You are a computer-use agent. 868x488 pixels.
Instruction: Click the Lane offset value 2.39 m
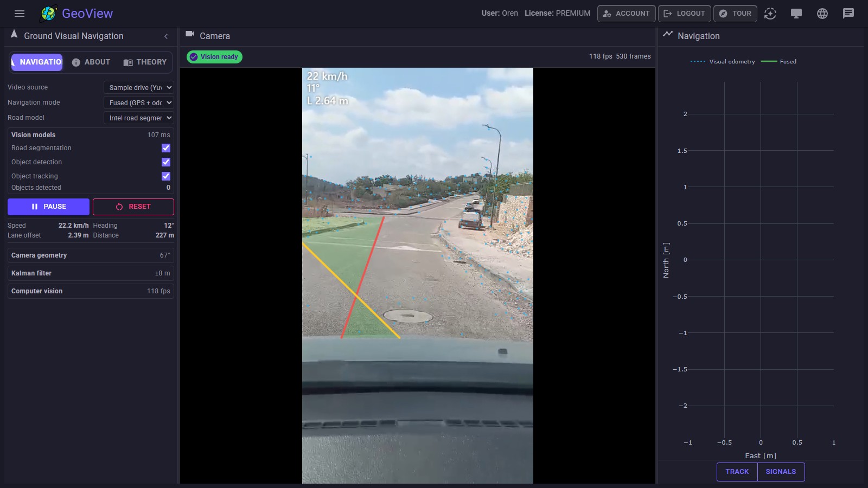pyautogui.click(x=78, y=235)
